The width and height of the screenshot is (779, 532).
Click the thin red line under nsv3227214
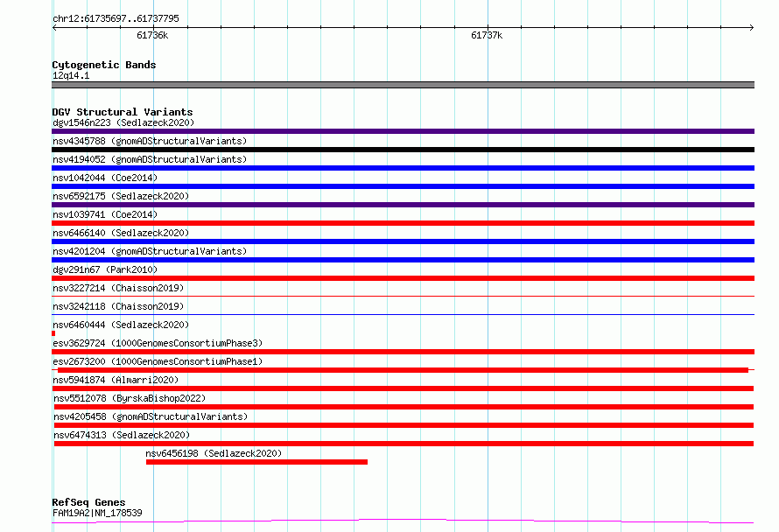pyautogui.click(x=403, y=296)
